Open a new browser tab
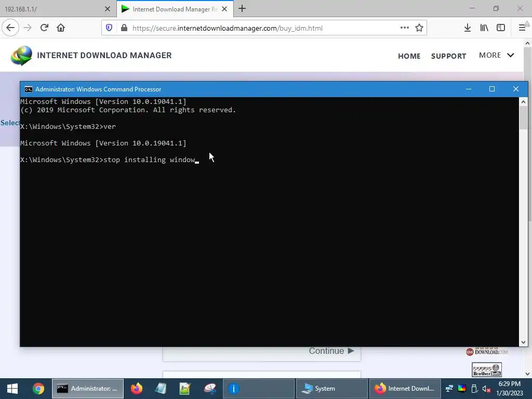This screenshot has height=399, width=532. tap(242, 9)
